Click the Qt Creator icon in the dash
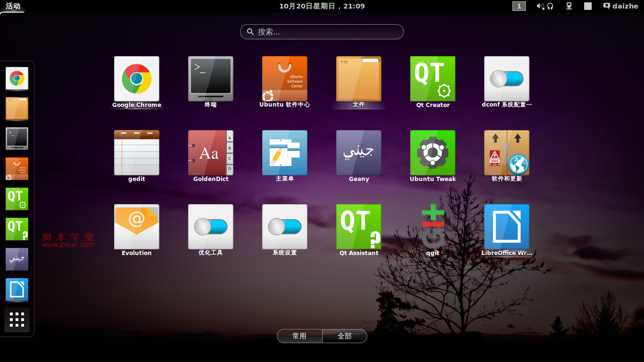 17,199
